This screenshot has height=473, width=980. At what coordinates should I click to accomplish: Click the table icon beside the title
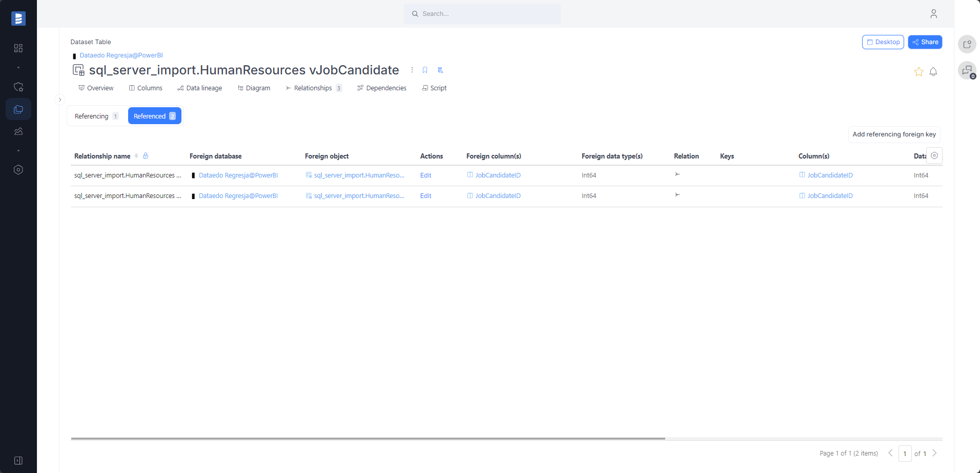click(78, 70)
